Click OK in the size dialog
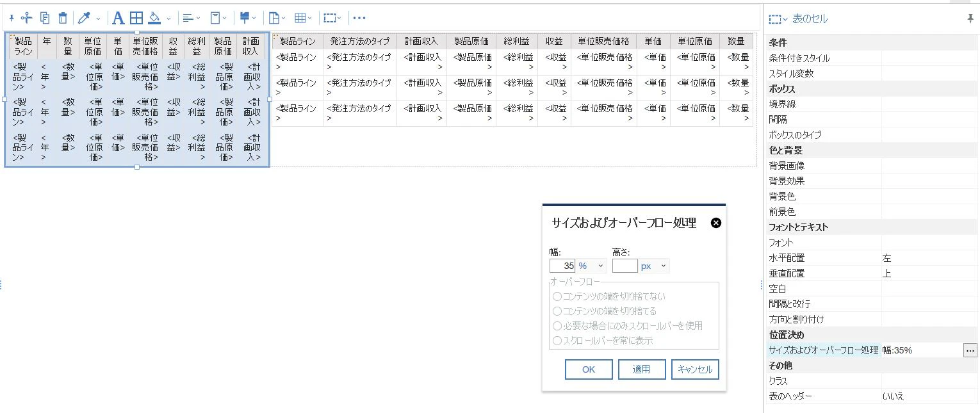Viewport: 980px width, 413px height. pos(589,369)
